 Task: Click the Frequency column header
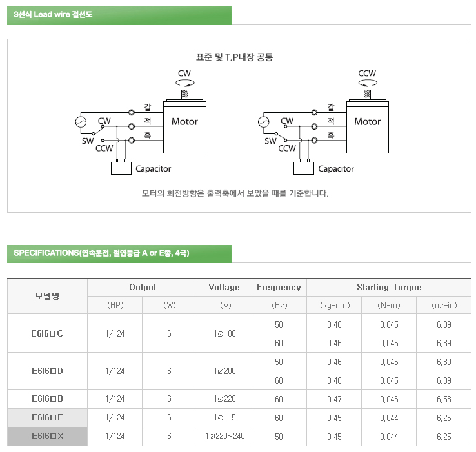pos(279,288)
